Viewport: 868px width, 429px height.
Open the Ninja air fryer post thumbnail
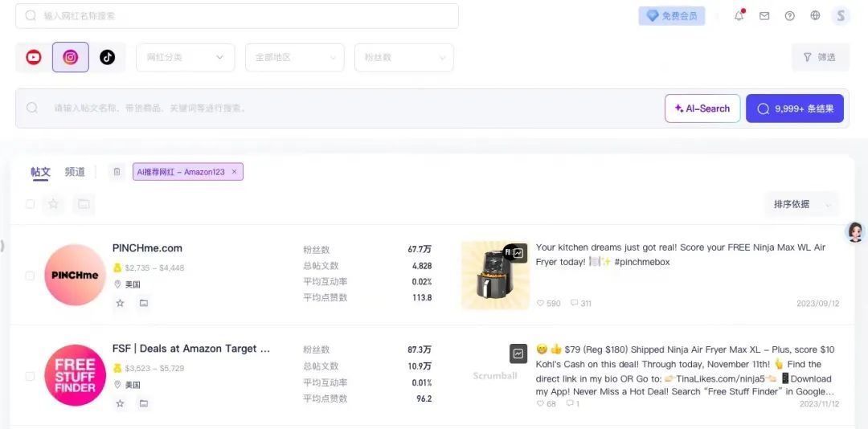495,276
